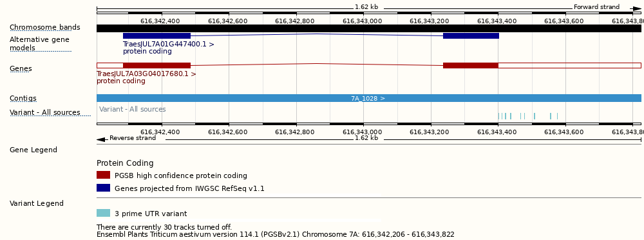644x240 pixels.
Task: Open the Chromosome bands track label
Action: (x=45, y=28)
